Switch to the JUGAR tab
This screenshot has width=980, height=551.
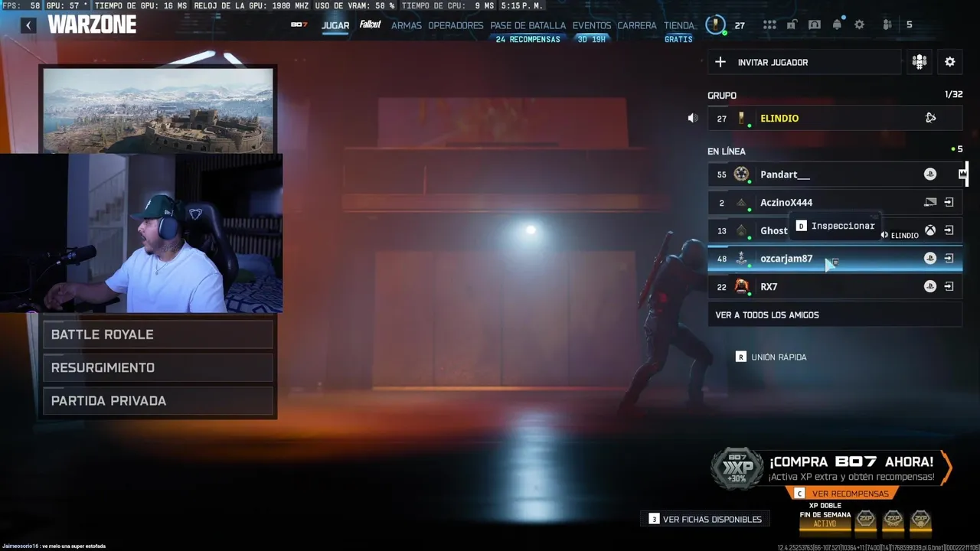pyautogui.click(x=335, y=25)
